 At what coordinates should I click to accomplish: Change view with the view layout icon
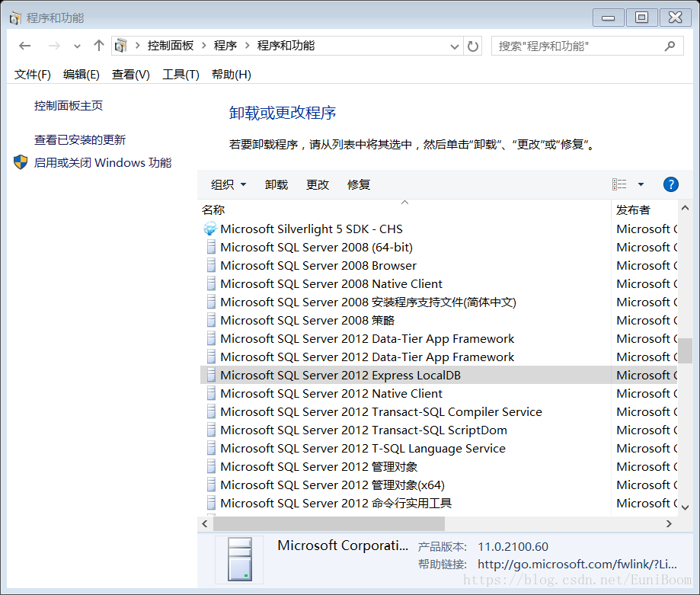pyautogui.click(x=619, y=184)
